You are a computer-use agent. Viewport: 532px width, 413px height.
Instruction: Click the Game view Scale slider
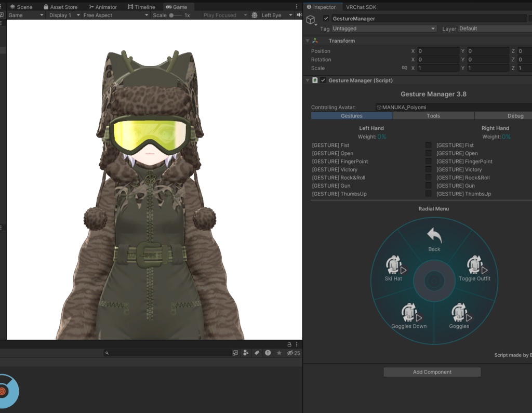coord(176,15)
